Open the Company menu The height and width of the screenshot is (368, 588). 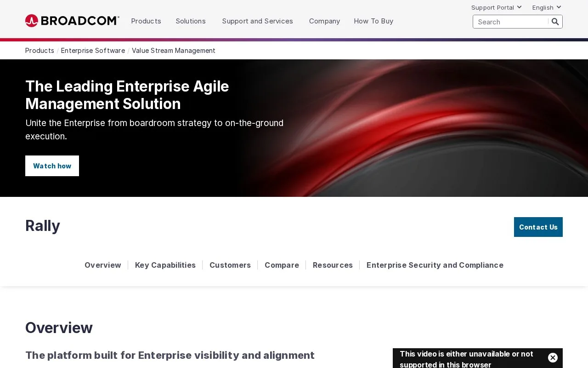coord(324,21)
